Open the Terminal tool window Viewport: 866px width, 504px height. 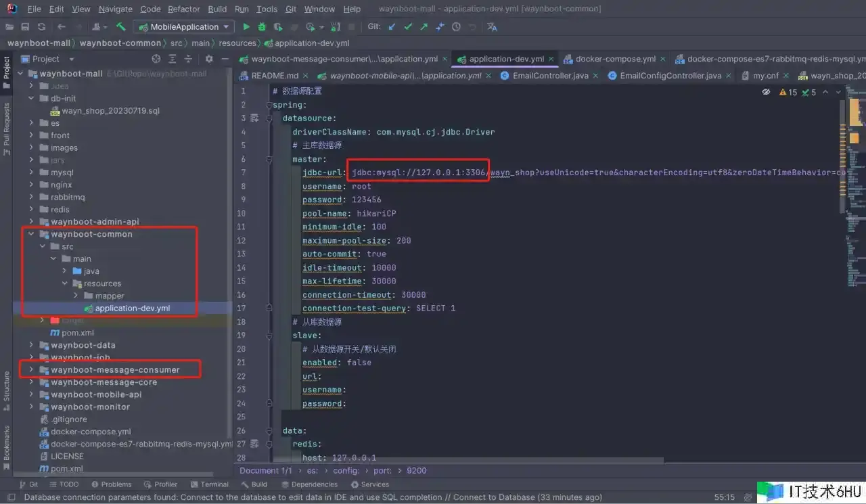click(x=209, y=484)
